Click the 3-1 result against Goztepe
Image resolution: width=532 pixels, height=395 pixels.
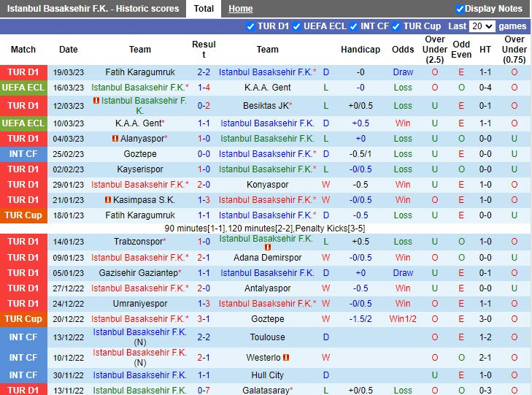(x=204, y=319)
